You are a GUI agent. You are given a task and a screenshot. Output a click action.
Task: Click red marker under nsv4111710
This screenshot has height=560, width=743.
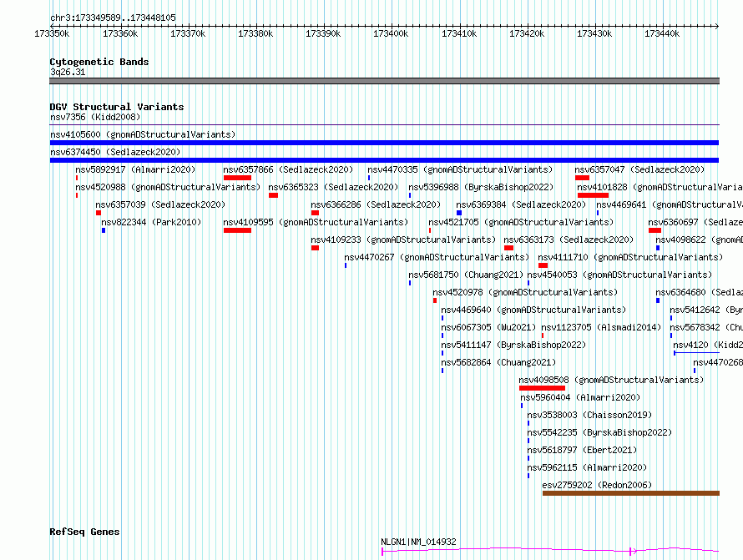coord(543,265)
